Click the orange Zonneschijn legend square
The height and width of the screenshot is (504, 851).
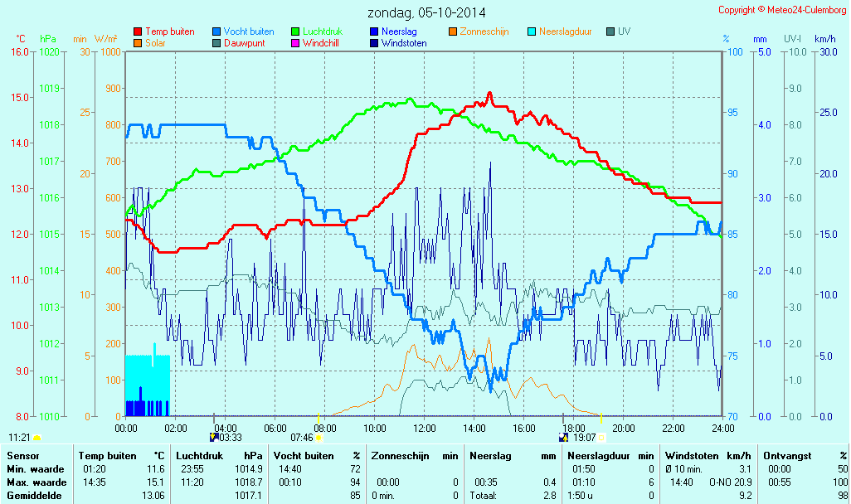(x=453, y=31)
